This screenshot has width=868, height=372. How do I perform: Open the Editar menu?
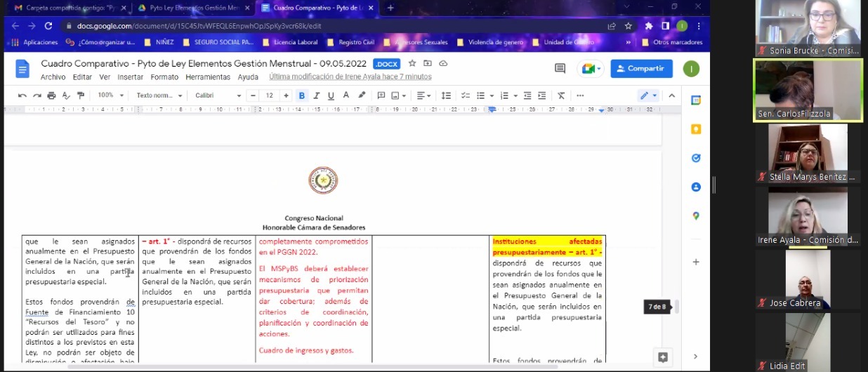[x=82, y=77]
